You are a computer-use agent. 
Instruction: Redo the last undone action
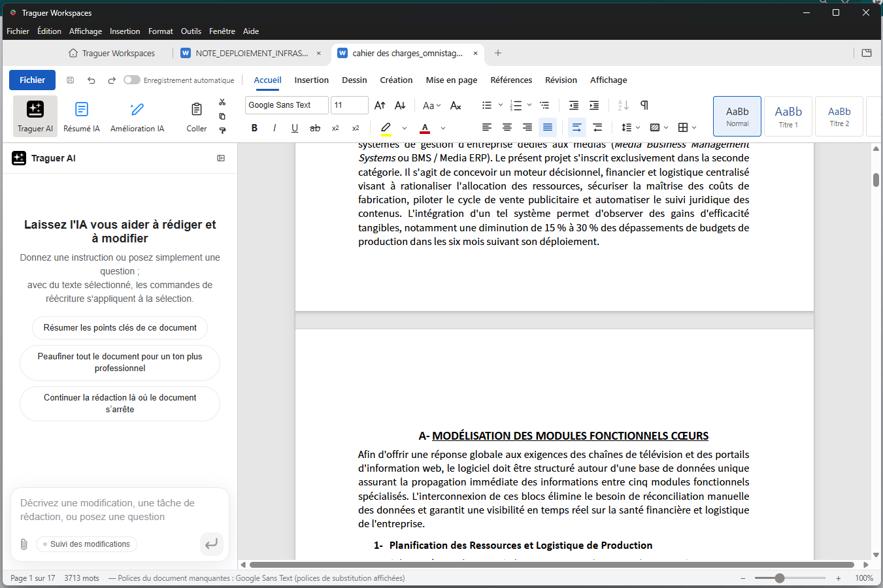[x=112, y=80]
